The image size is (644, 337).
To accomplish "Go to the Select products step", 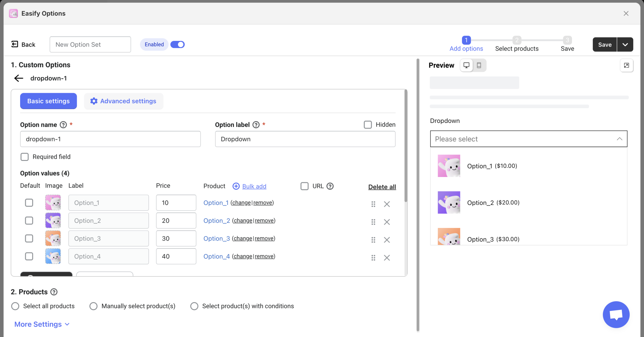I will (x=517, y=44).
